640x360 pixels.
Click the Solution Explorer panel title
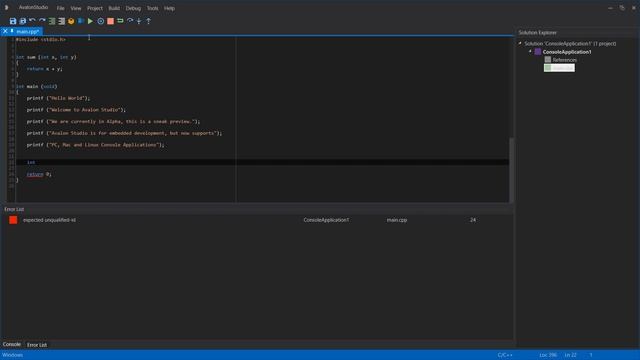click(x=537, y=33)
